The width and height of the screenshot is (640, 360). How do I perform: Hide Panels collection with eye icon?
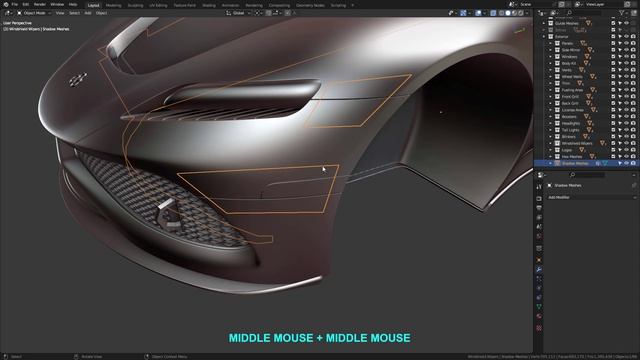pyautogui.click(x=627, y=43)
